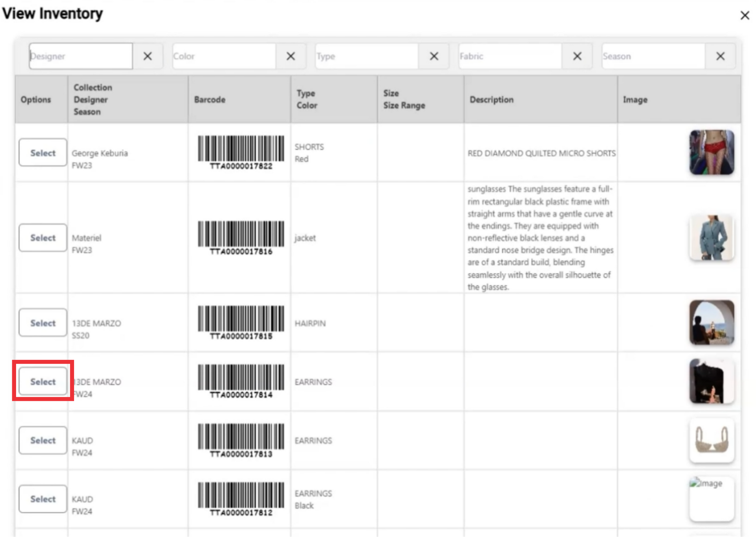This screenshot has height=537, width=756.
Task: Click barcode TTA0000017816
Action: 241,238
